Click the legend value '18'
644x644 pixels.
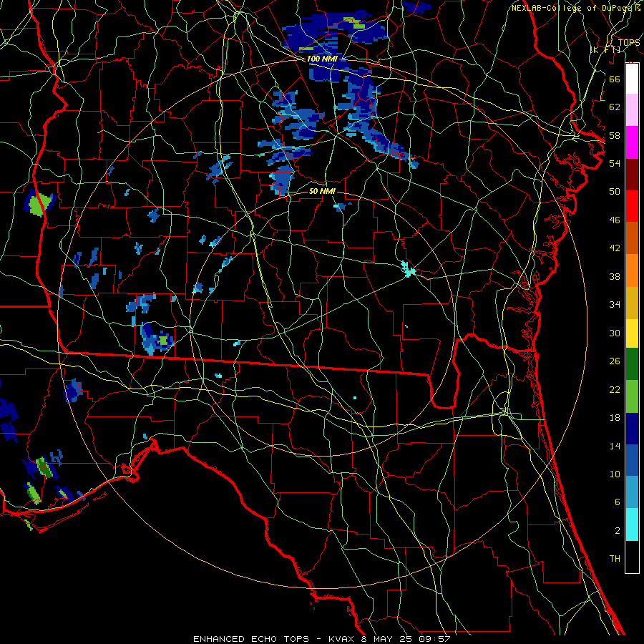(x=615, y=418)
